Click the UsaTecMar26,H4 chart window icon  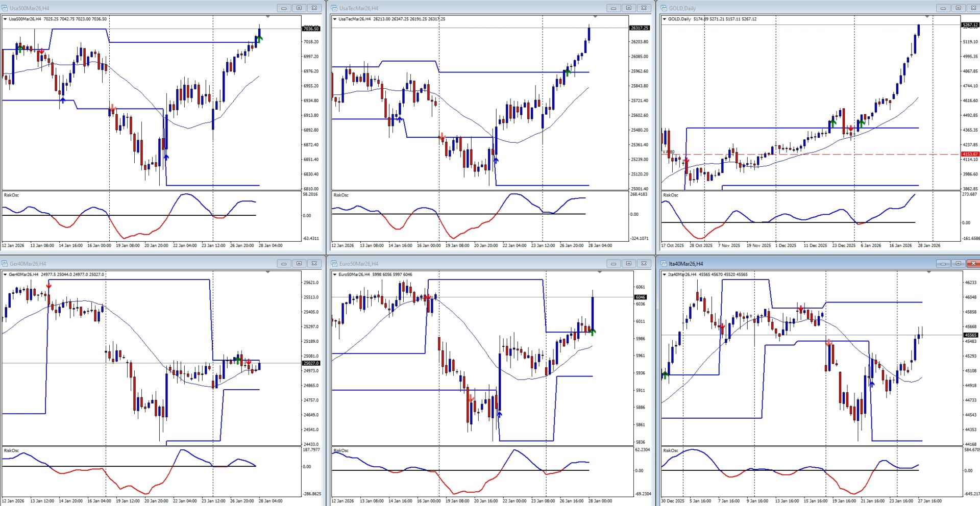click(x=334, y=8)
